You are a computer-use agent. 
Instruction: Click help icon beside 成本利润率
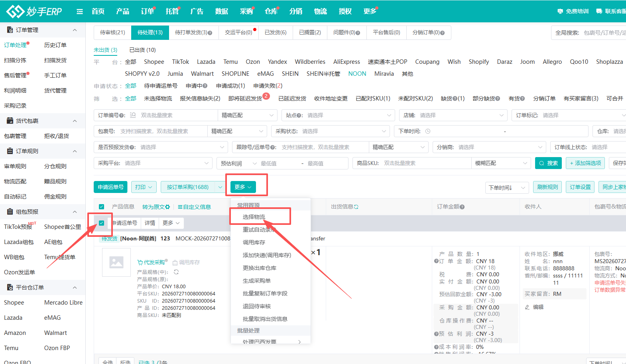436,347
